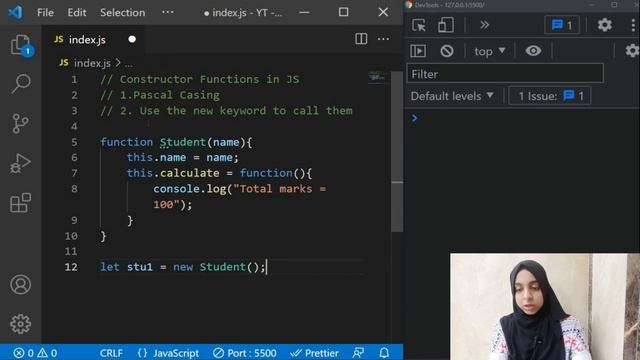Close index.js tab via unsaved dot

pos(132,40)
